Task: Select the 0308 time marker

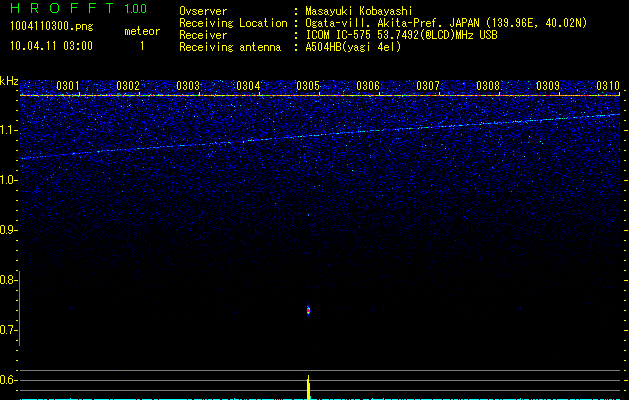Action: click(x=488, y=86)
